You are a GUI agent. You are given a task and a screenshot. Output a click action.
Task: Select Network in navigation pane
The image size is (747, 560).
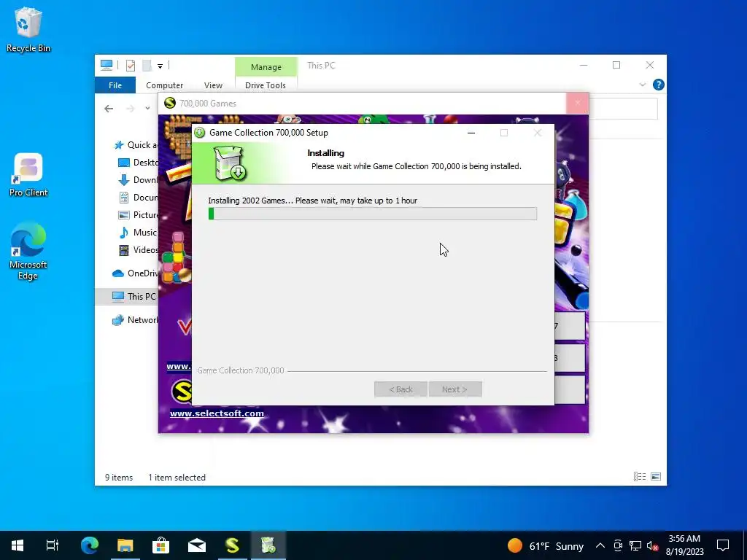(x=135, y=320)
